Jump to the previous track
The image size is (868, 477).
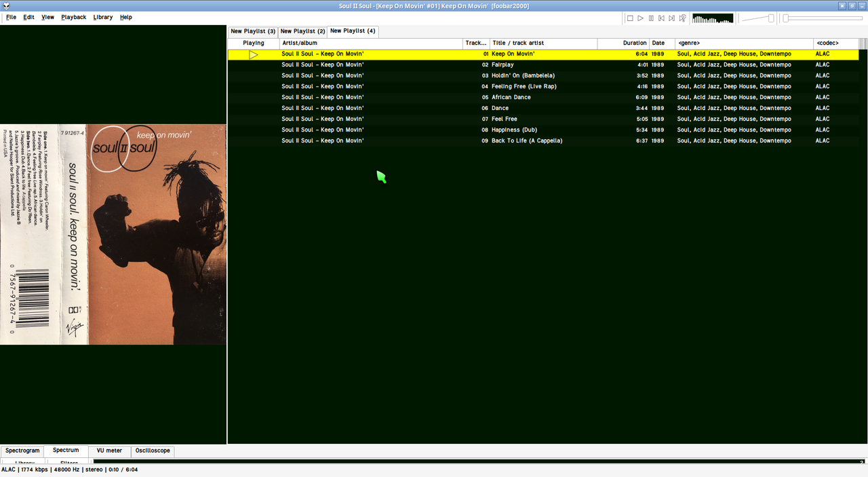661,18
